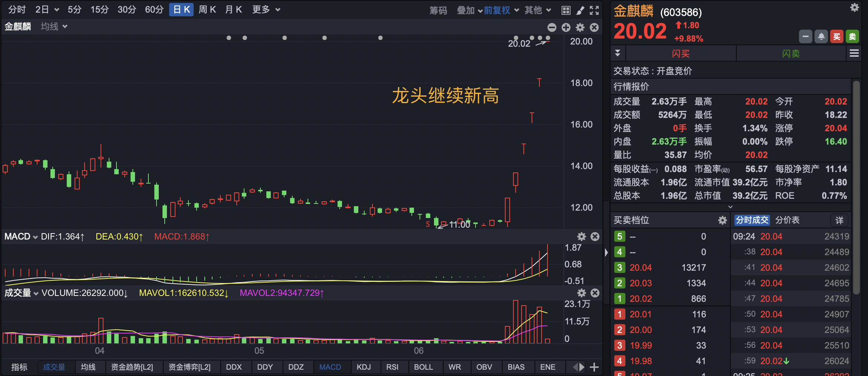This screenshot has height=376, width=868.
Task: Switch to 分时 intraday view
Action: (17, 10)
